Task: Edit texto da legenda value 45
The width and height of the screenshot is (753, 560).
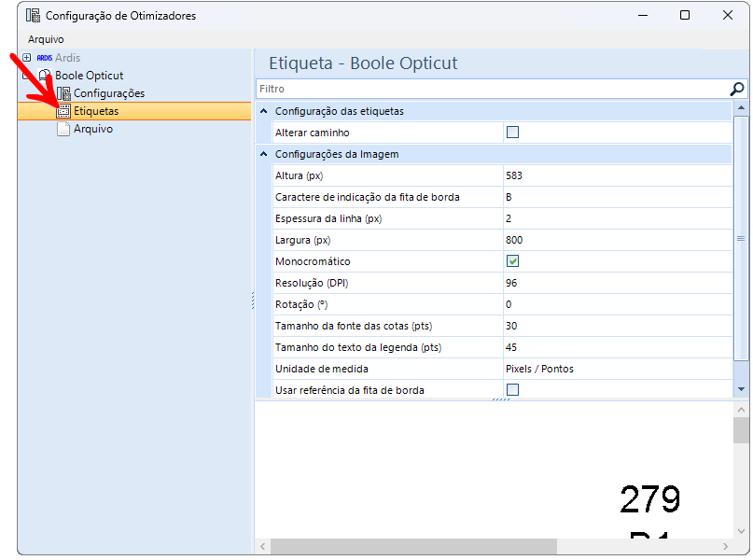Action: coord(618,347)
